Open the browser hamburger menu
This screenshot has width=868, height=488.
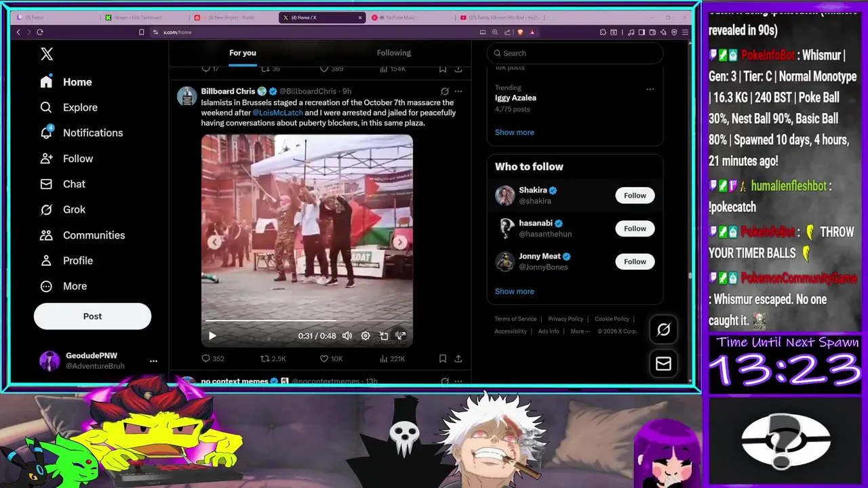click(685, 32)
